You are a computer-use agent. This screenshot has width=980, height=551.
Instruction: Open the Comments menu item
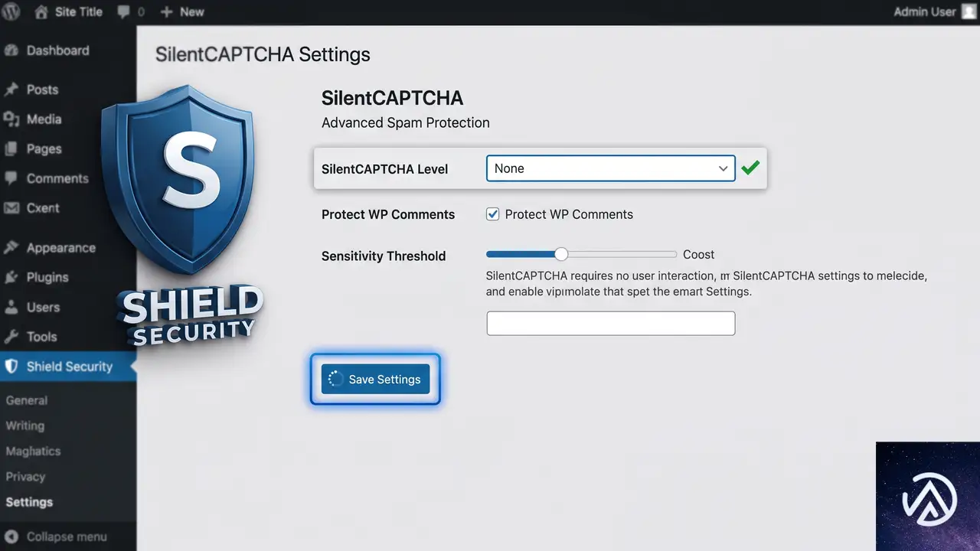(57, 178)
